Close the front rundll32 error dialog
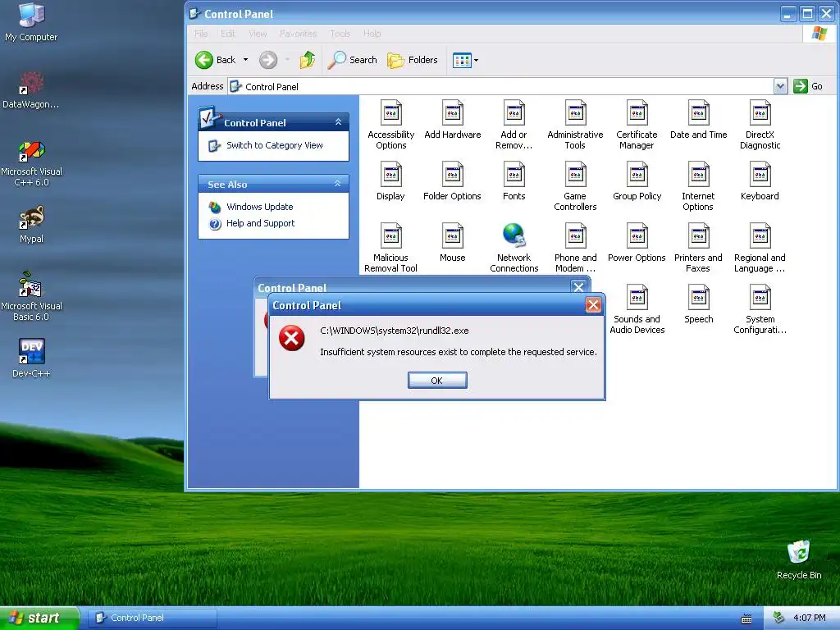Viewport: 840px width, 630px height. pos(593,305)
